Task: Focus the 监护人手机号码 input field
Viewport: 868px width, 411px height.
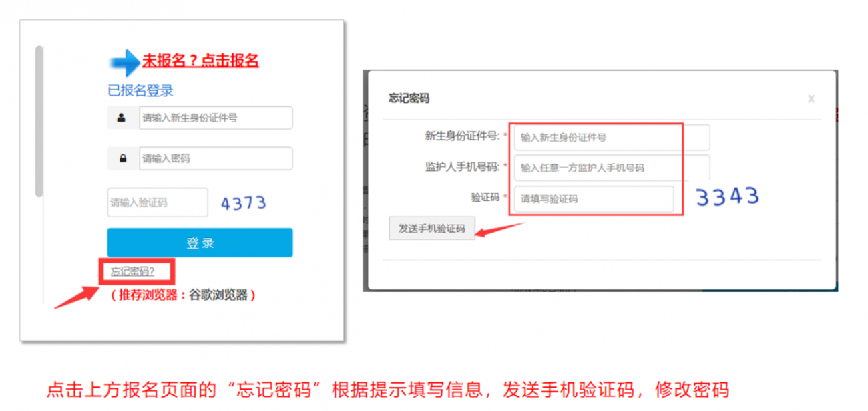Action: click(612, 168)
